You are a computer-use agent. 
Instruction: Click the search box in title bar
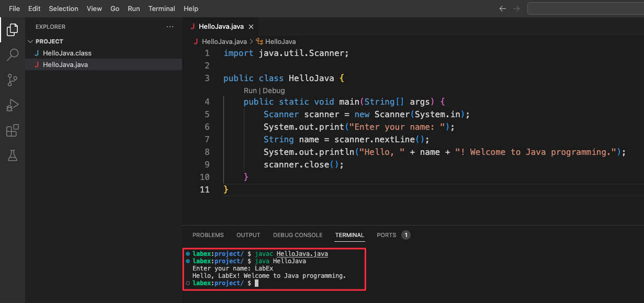pyautogui.click(x=586, y=8)
